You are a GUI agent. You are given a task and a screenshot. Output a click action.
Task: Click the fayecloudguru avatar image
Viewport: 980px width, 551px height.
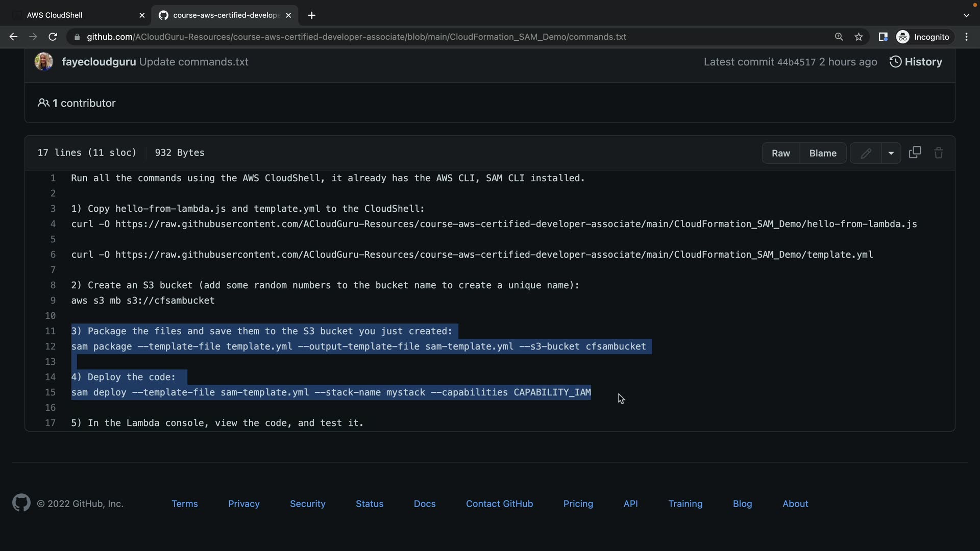pos(44,62)
